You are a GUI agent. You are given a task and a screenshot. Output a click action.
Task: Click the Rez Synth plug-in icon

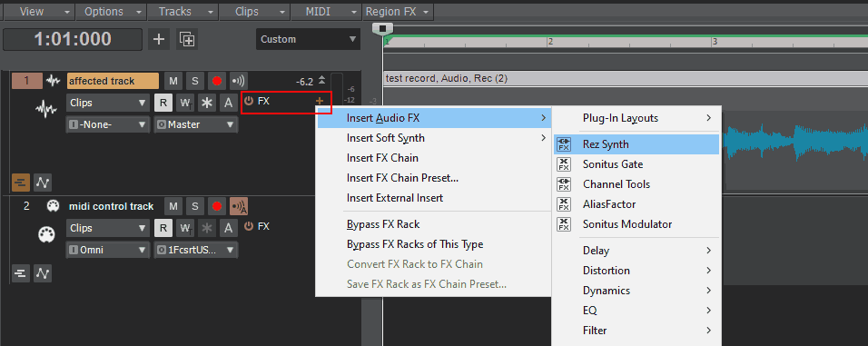coord(564,144)
